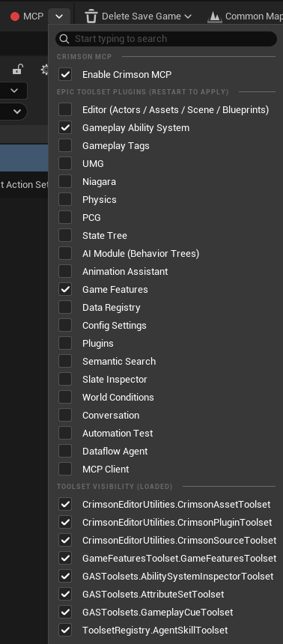Focus the Start typing to search field
The height and width of the screenshot is (644, 283).
click(166, 39)
